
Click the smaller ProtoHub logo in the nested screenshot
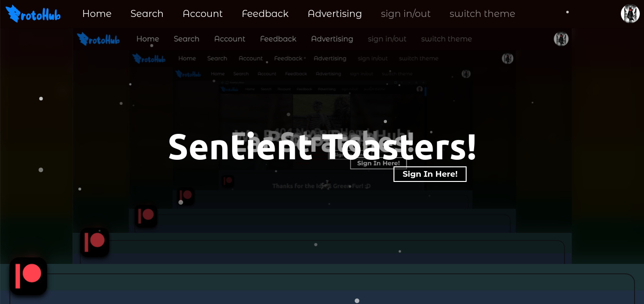pyautogui.click(x=98, y=39)
